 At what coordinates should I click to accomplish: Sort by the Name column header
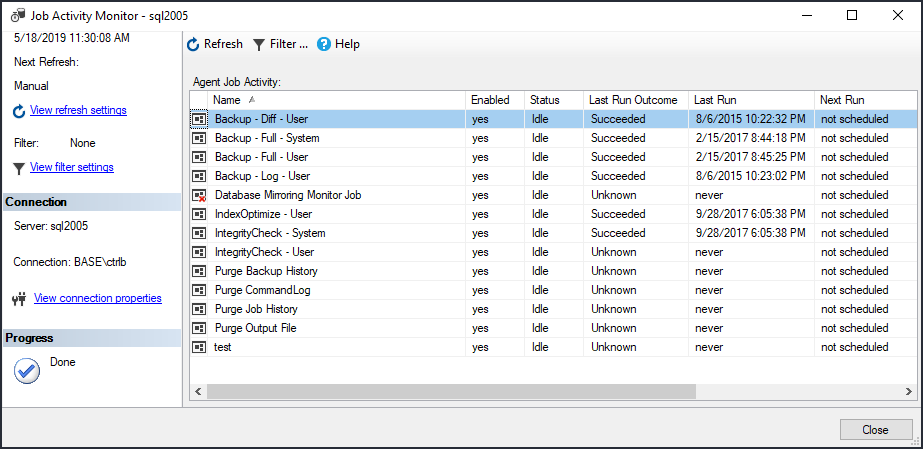(x=227, y=100)
